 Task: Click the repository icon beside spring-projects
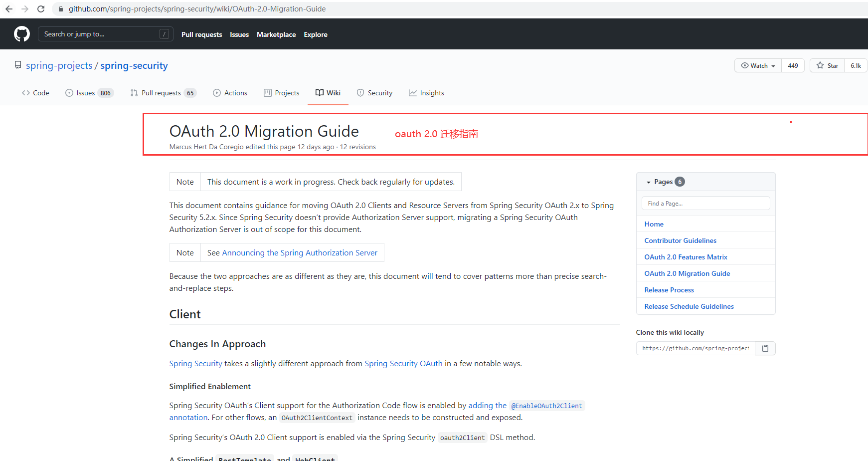(x=18, y=65)
